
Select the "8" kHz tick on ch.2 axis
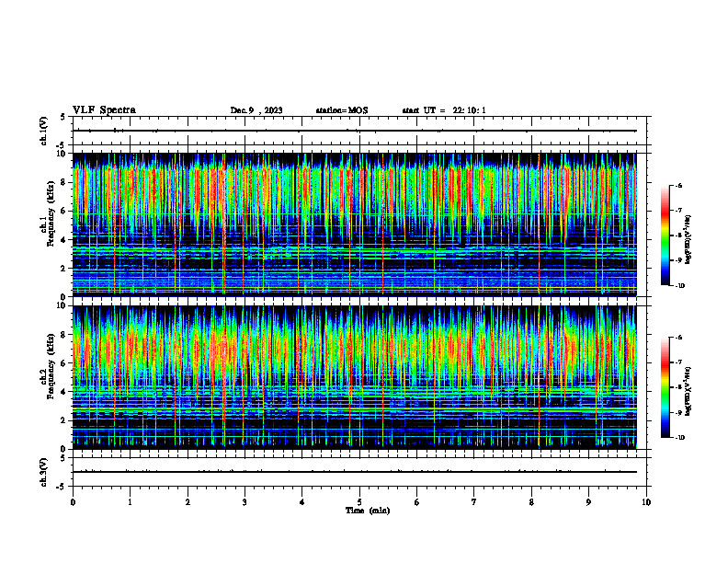click(64, 335)
